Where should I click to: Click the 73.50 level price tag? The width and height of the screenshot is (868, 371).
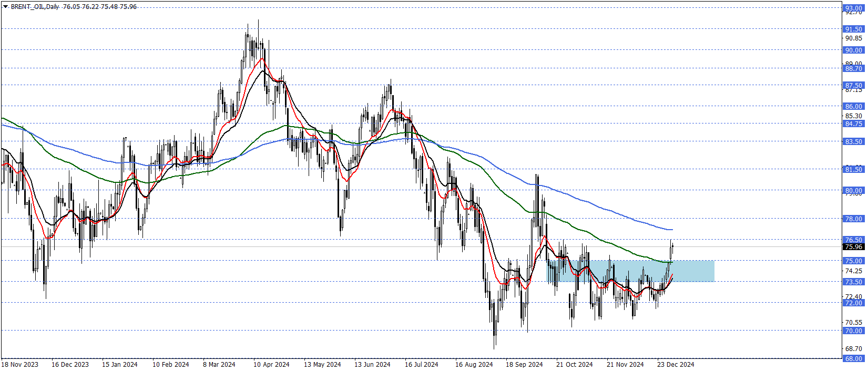853,282
